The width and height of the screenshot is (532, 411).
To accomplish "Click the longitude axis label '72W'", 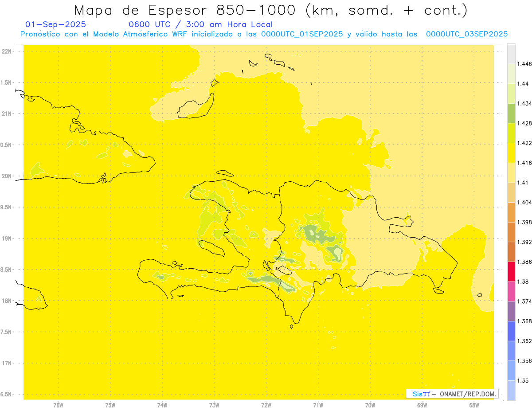I will (x=266, y=405).
